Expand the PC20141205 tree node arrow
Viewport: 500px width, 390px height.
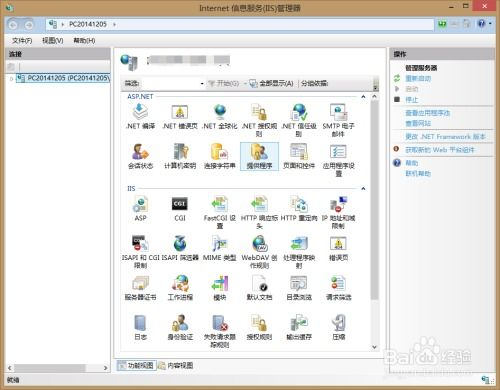coord(11,79)
